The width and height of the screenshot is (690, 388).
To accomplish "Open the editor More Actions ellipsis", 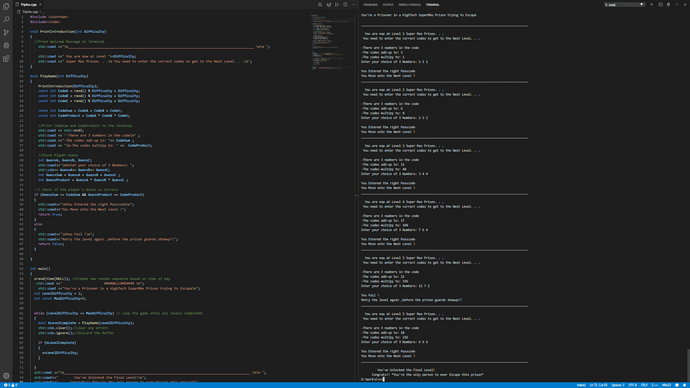I will 353,4.
